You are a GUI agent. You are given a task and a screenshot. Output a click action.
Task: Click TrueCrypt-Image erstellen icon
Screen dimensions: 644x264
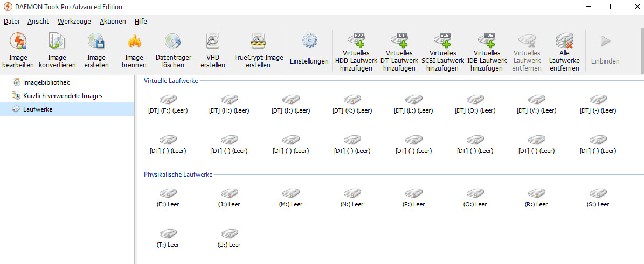[x=258, y=42]
